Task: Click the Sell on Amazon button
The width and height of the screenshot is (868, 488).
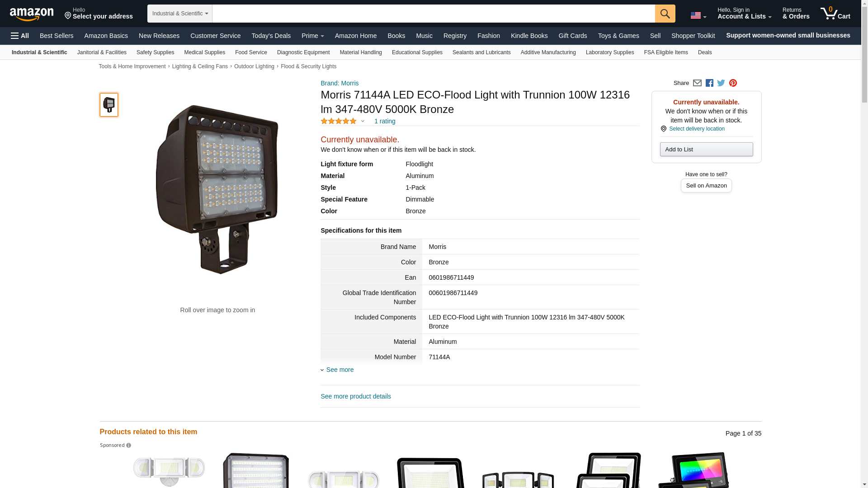Action: tap(706, 186)
